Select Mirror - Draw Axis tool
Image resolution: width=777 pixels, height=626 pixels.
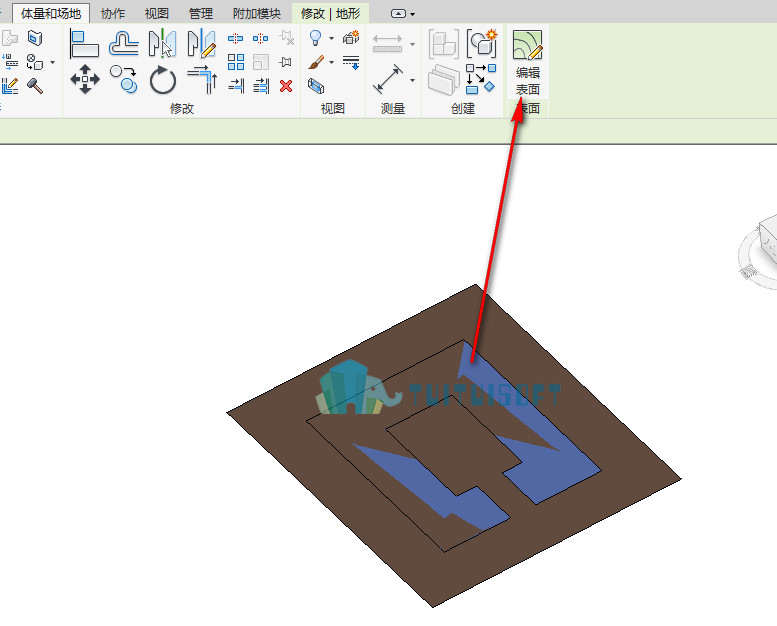(x=202, y=43)
